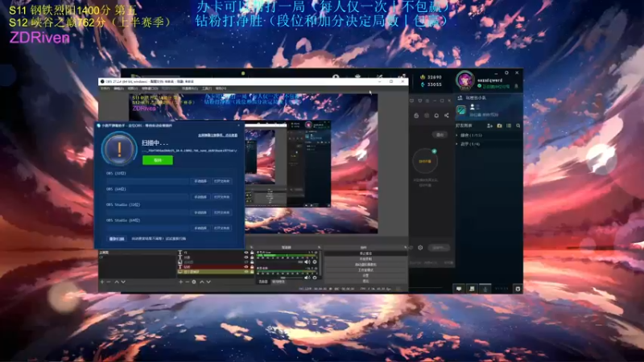Open the Scene Collection menu in OBS
The image size is (644, 362).
(x=190, y=88)
